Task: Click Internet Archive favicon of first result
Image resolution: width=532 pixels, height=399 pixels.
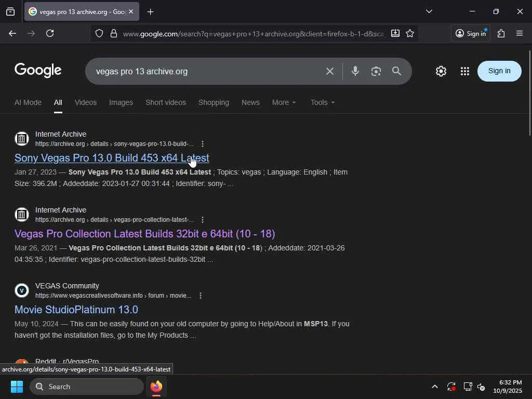Action: tap(22, 139)
